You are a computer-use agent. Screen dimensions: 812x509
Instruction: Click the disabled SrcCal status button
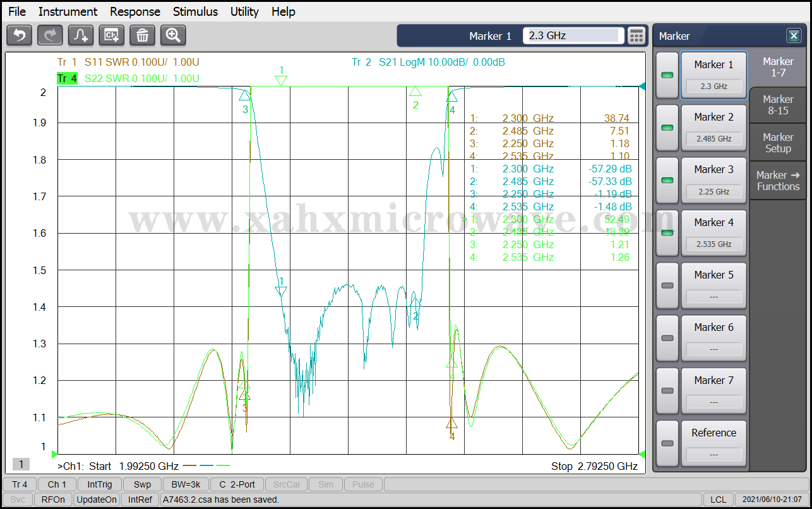[x=287, y=484]
